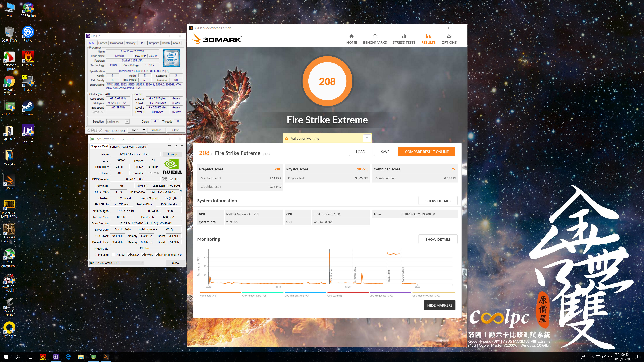
Task: Show details for Monitoring
Action: point(438,239)
